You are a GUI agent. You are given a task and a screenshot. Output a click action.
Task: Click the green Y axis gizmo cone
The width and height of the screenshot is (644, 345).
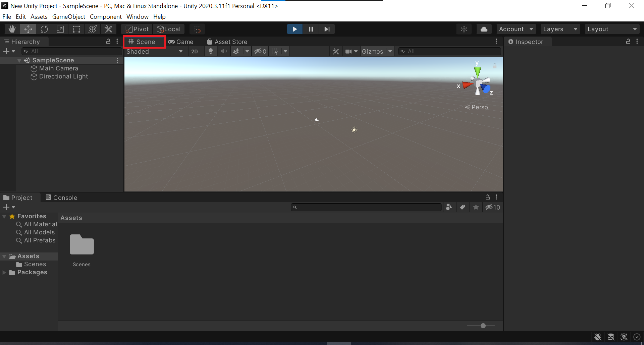click(477, 72)
